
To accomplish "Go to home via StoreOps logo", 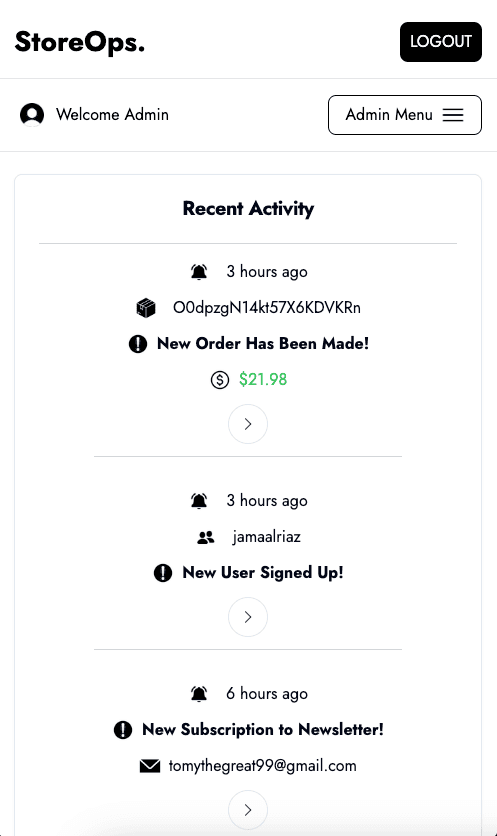I will [x=80, y=42].
